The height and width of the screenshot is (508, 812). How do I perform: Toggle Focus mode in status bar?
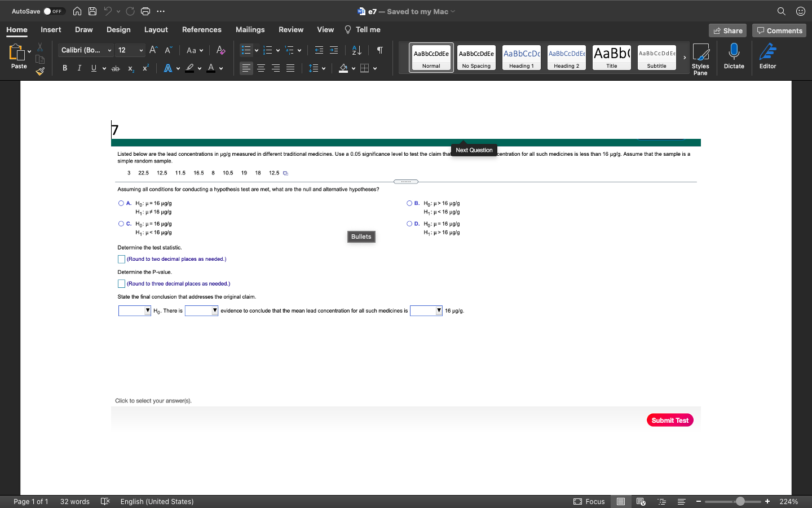pyautogui.click(x=589, y=502)
